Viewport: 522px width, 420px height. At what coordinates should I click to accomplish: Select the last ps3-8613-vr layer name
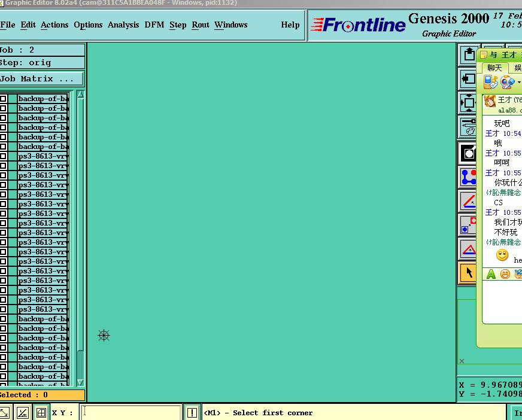pos(43,309)
